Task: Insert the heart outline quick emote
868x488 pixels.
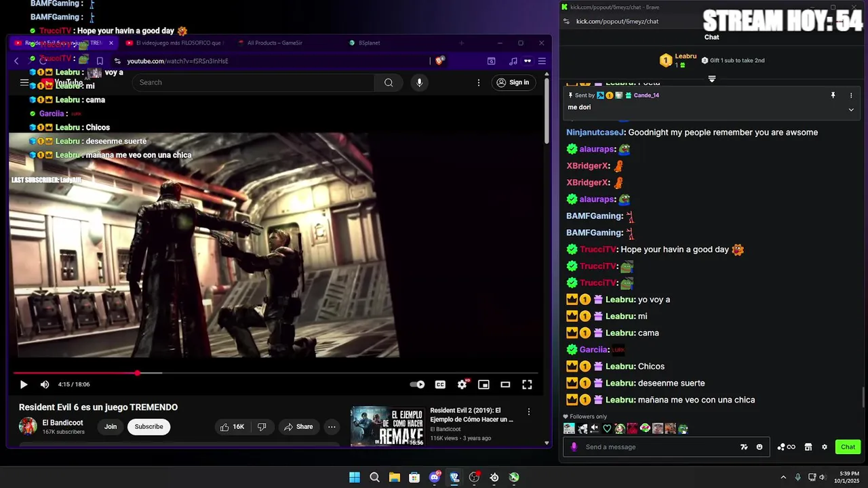Action: [607, 428]
